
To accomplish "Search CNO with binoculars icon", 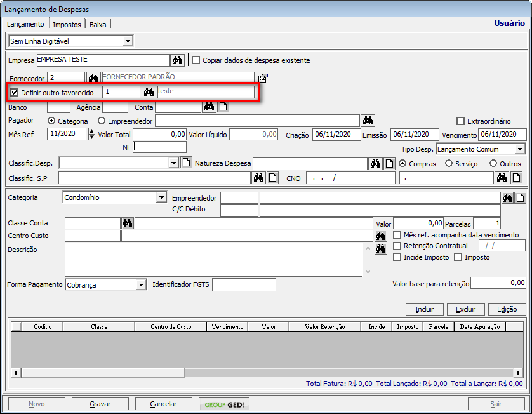I will tap(502, 178).
